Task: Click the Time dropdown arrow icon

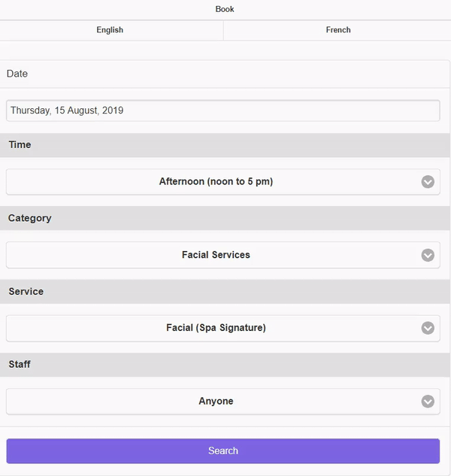Action: 428,182
